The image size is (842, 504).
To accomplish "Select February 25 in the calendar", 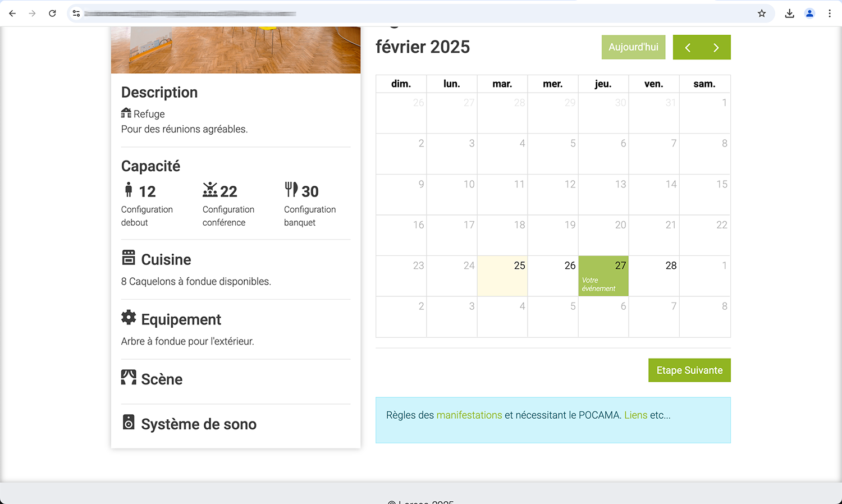I will (x=502, y=276).
